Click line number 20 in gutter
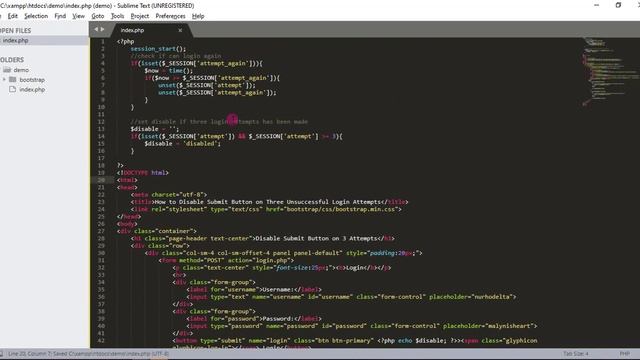This screenshot has height=360, width=640. pos(101,180)
